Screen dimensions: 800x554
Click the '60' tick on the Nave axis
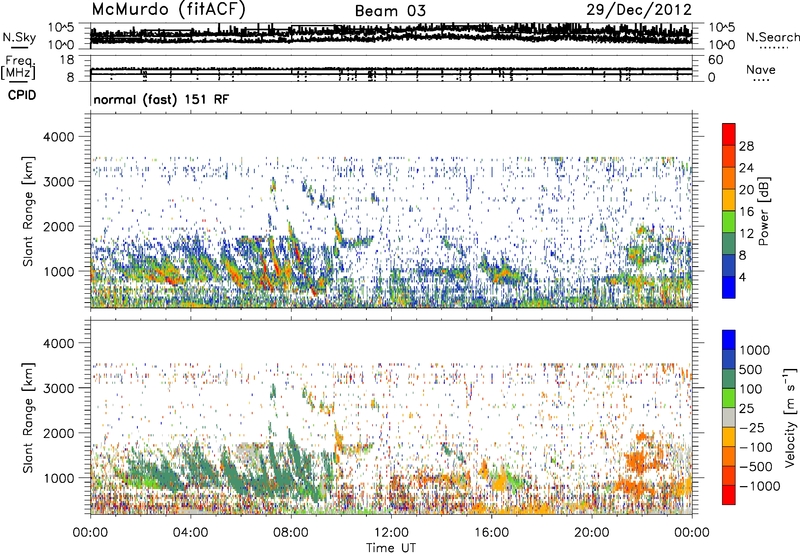[715, 60]
